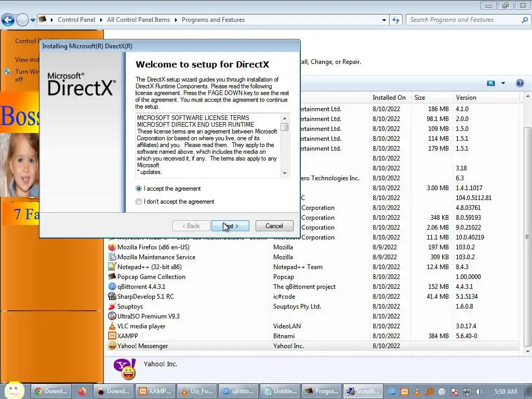Image resolution: width=532 pixels, height=399 pixels.
Task: Select Mozilla Maintenance Service icon
Action: tap(112, 257)
